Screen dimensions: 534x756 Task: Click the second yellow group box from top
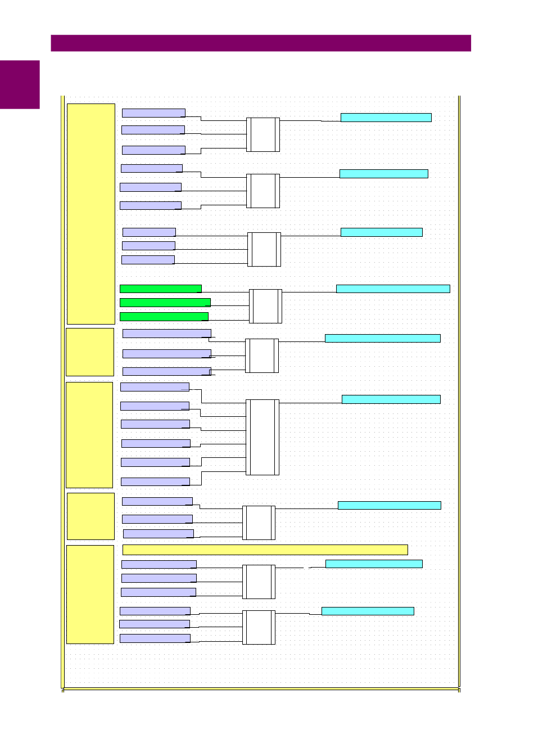tap(90, 352)
